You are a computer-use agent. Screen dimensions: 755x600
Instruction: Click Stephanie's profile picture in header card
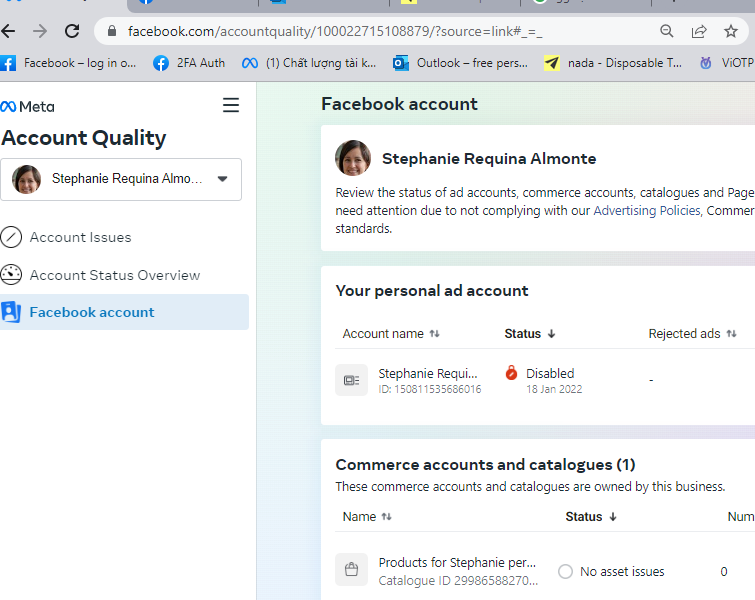[353, 158]
